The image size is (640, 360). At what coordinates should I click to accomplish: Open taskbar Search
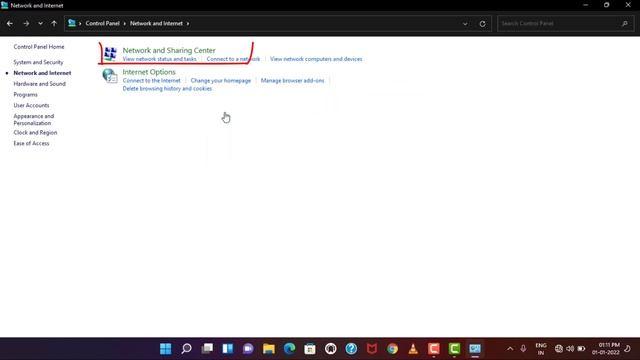[187, 349]
